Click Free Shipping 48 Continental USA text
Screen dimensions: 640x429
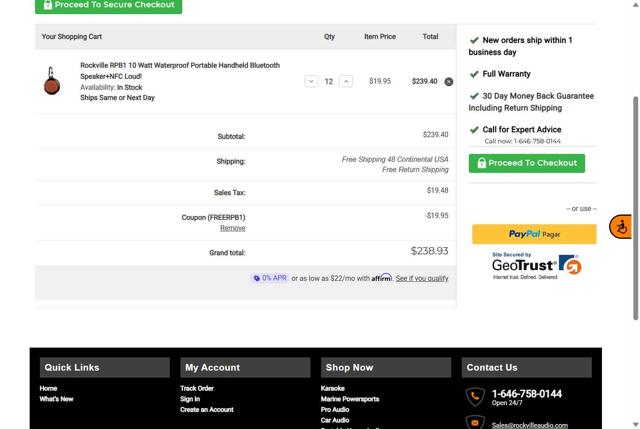pyautogui.click(x=395, y=159)
